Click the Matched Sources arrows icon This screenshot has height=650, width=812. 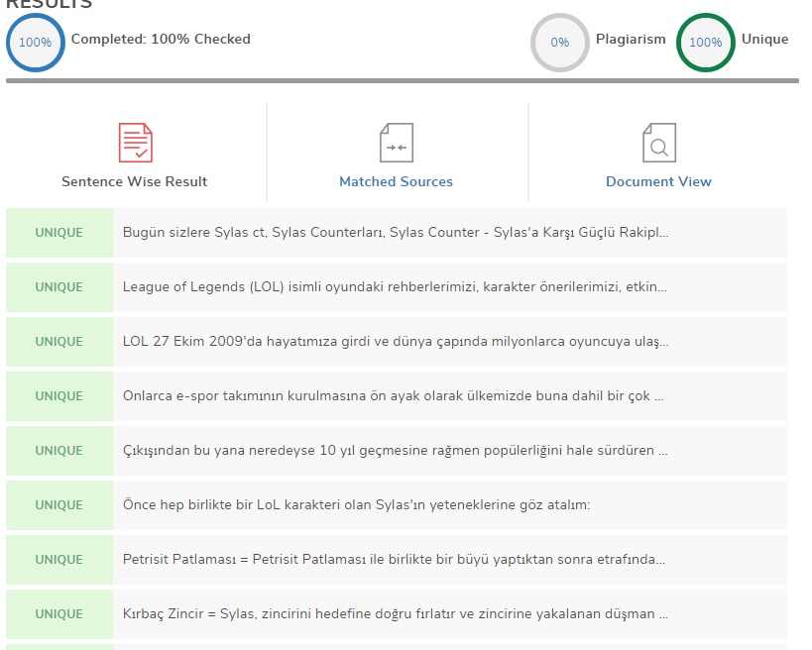coord(397,143)
